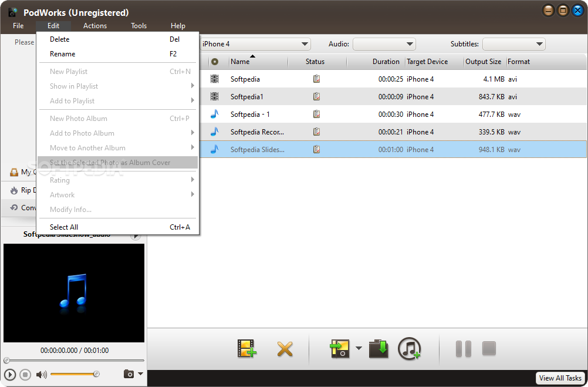This screenshot has width=588, height=387.
Task: Click status icon for Softpedia Recor... row
Action: pos(316,132)
